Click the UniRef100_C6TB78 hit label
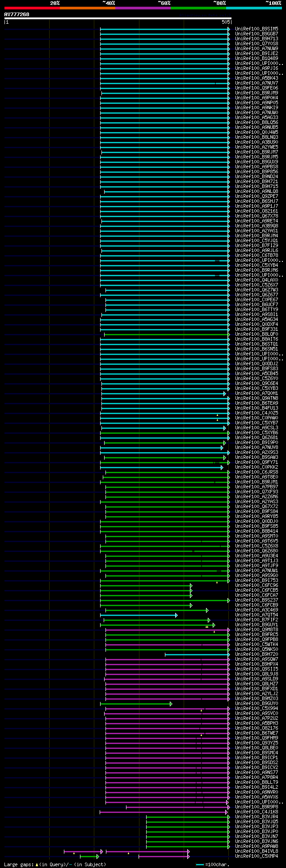This screenshot has height=868, width=286. [x=257, y=255]
